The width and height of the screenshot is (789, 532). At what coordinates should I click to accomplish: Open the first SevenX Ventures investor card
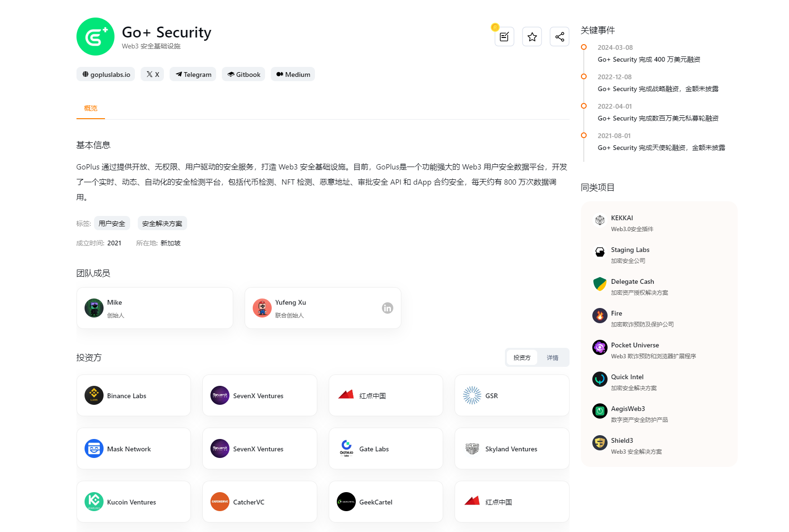pos(260,395)
